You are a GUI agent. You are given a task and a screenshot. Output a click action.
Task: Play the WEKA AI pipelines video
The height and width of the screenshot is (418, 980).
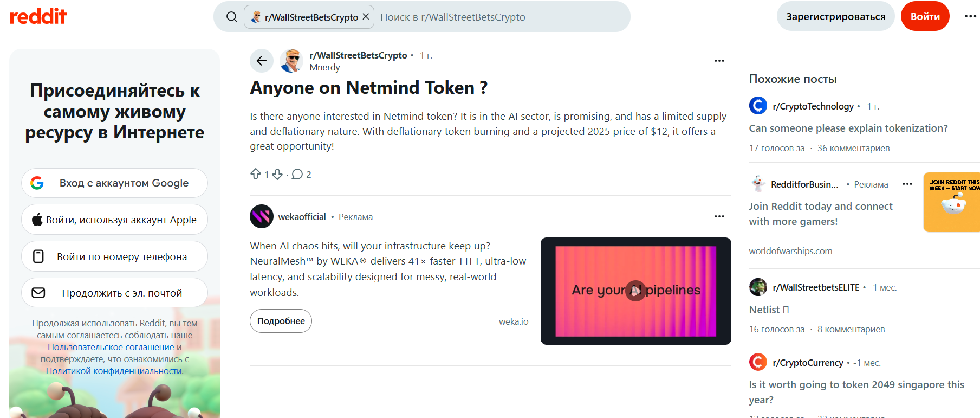coord(636,291)
